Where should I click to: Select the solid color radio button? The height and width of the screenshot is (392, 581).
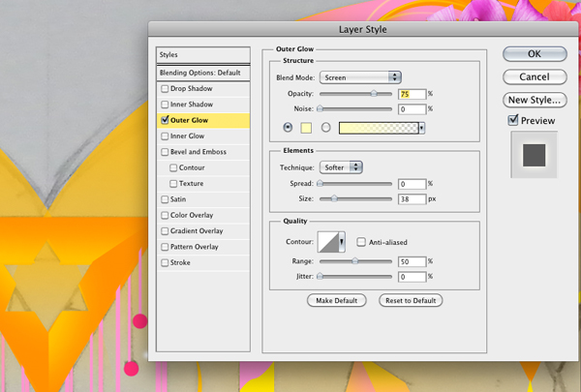pos(288,128)
